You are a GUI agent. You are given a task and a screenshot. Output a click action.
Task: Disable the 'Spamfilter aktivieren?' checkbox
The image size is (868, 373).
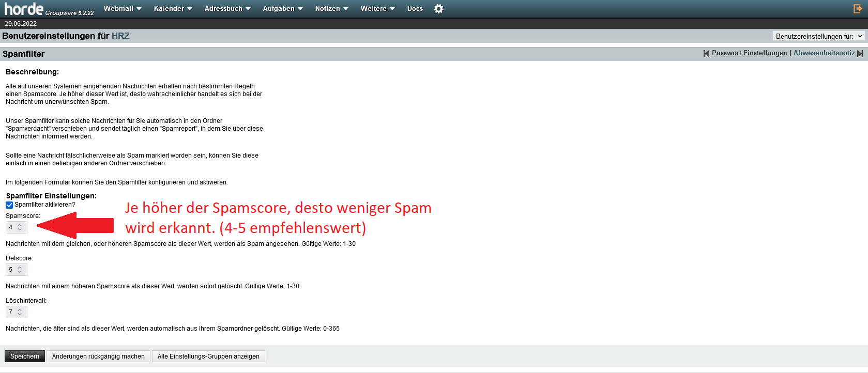(9, 205)
